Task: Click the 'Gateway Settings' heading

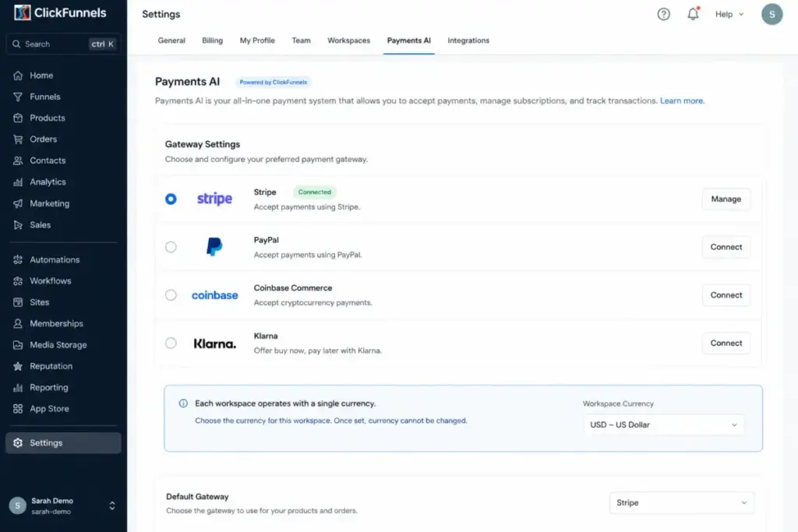Action: pos(203,144)
